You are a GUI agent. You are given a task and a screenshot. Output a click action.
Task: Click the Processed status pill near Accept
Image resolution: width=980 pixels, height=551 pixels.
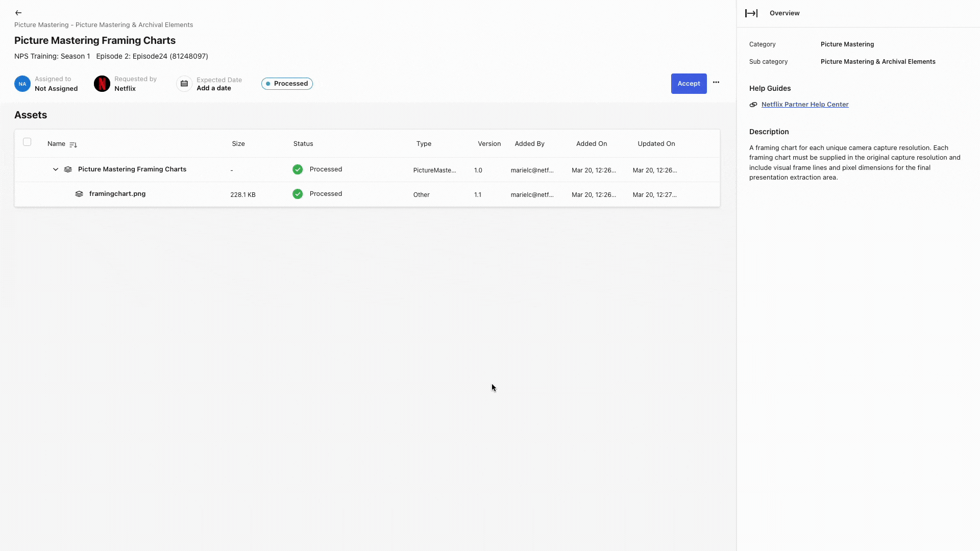click(x=287, y=83)
